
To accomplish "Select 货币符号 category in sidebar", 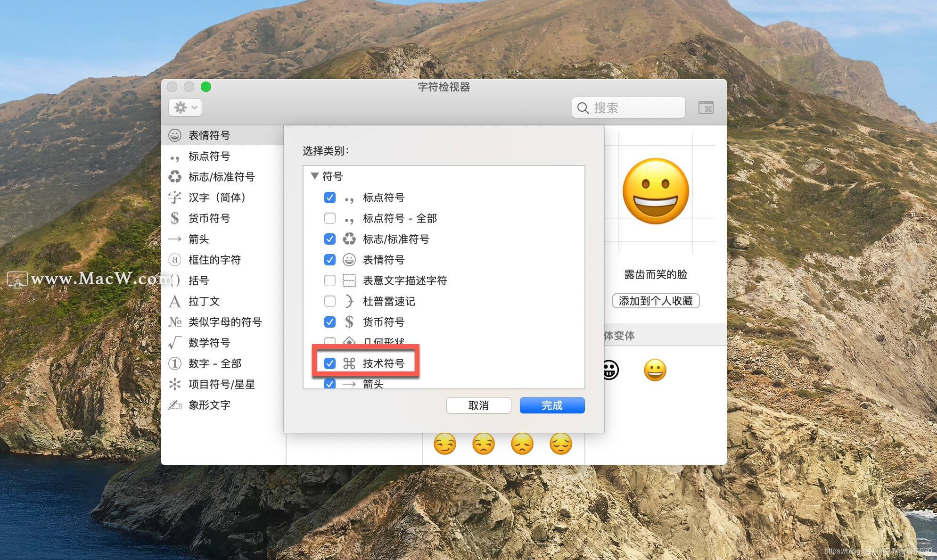I will pos(209,218).
